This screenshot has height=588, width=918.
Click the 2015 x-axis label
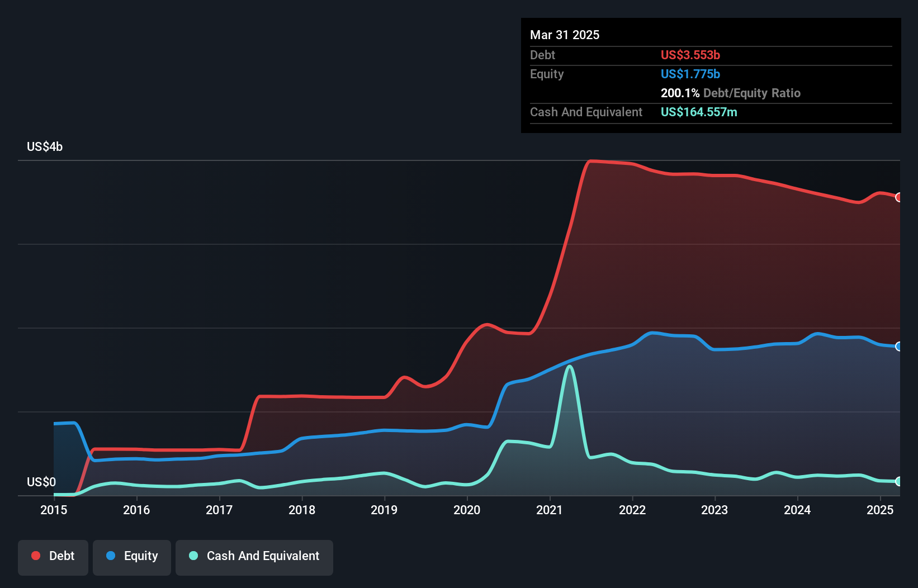[54, 510]
